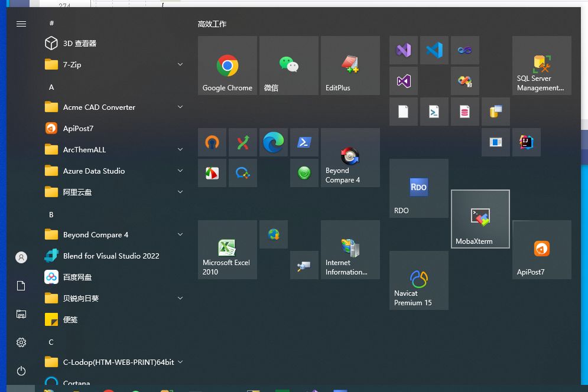Viewport: 588px width, 392px height.
Task: Launch the Navicat Premium 15 tile
Action: tap(419, 280)
